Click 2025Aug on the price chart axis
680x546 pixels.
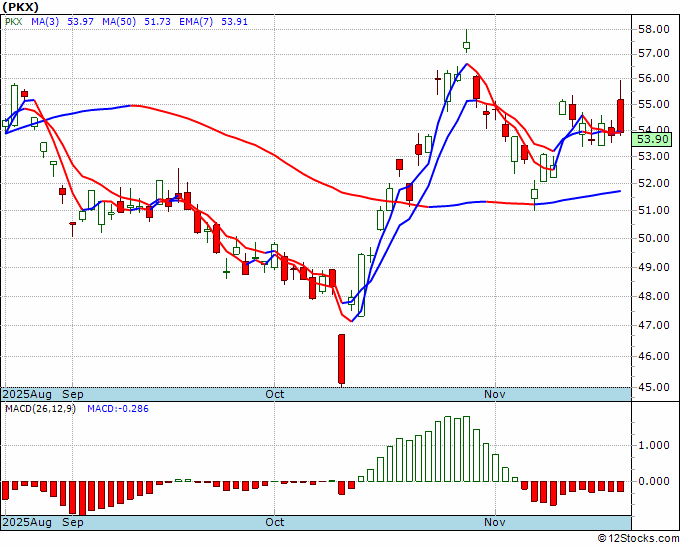[27, 395]
